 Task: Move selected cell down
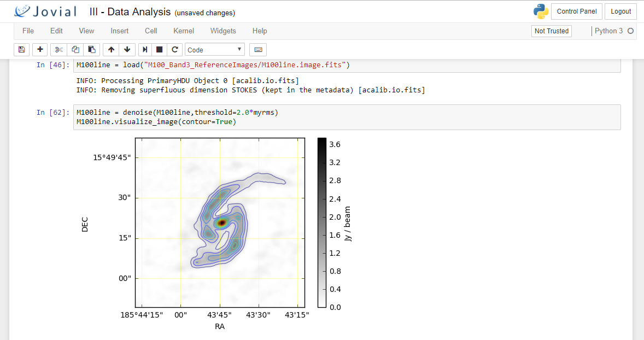(x=127, y=50)
